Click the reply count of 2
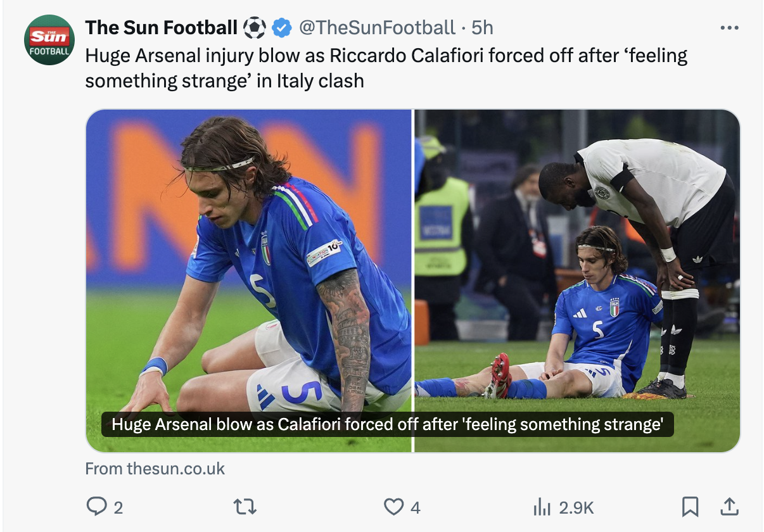 pos(118,507)
